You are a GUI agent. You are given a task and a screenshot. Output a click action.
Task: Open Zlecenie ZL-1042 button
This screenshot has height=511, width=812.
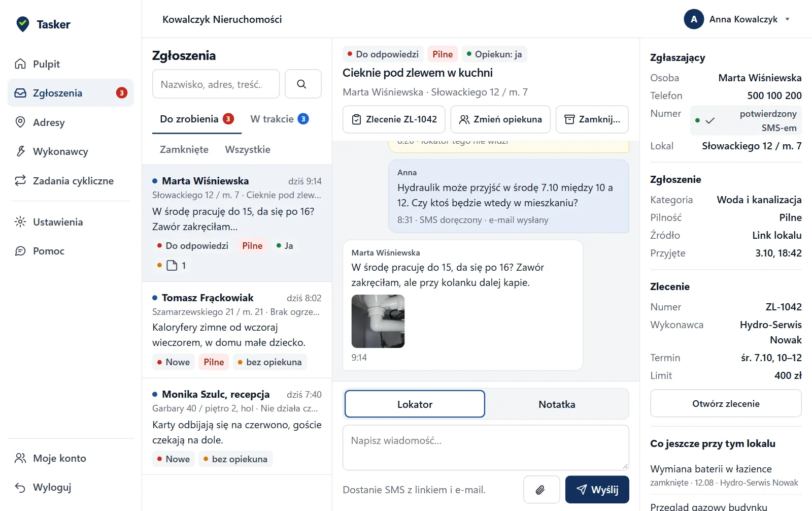click(x=394, y=119)
